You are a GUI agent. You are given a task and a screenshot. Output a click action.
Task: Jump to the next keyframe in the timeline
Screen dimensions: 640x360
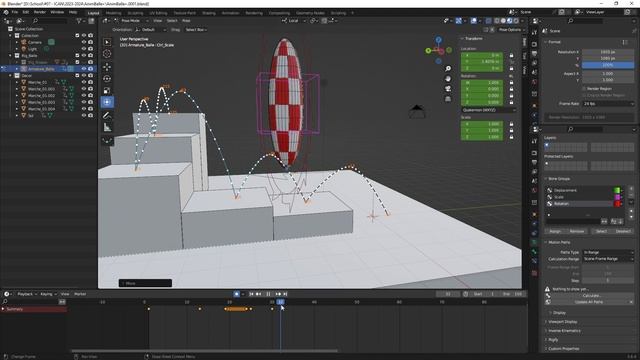pos(278,294)
